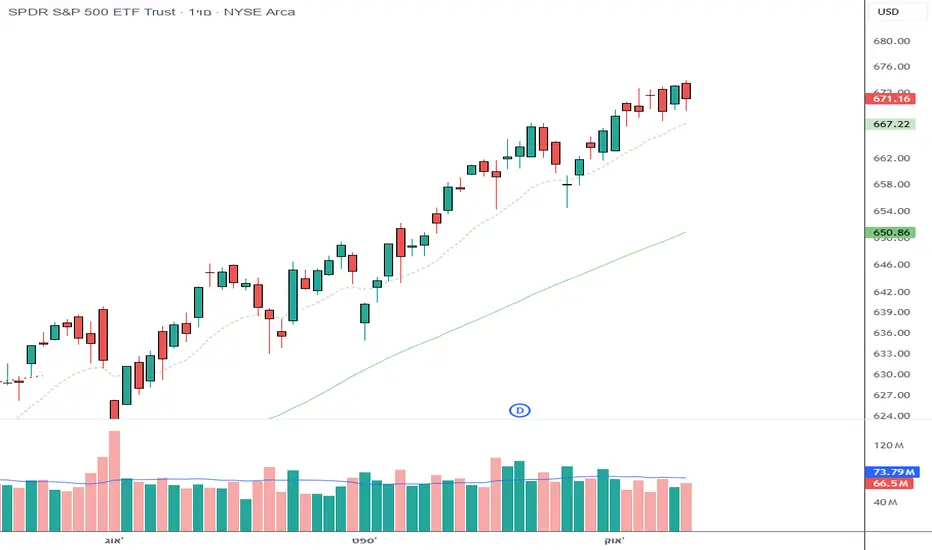
Task: Select the 667.22 moving average price label
Action: [891, 125]
